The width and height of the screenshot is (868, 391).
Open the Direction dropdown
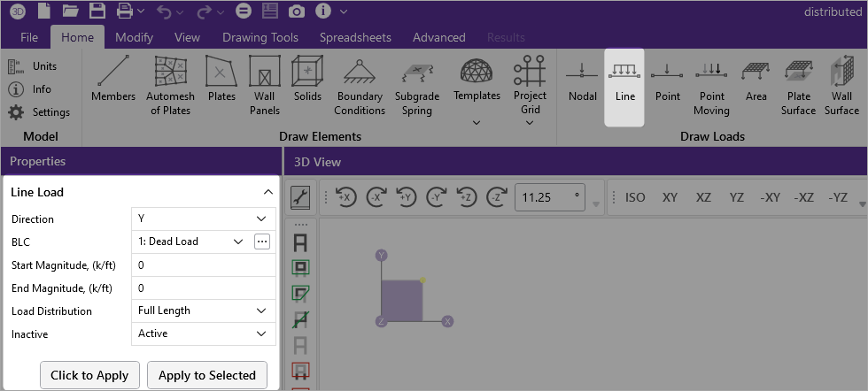pyautogui.click(x=204, y=218)
